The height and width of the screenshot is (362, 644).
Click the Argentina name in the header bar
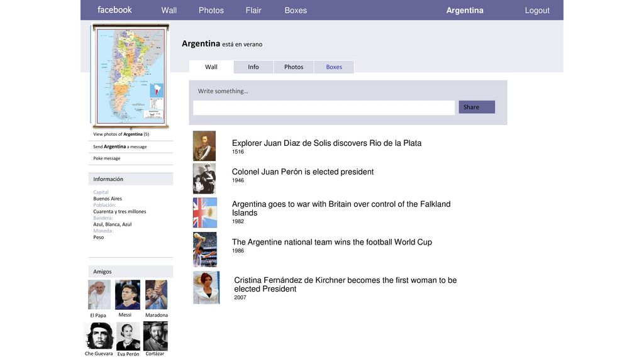(x=465, y=10)
